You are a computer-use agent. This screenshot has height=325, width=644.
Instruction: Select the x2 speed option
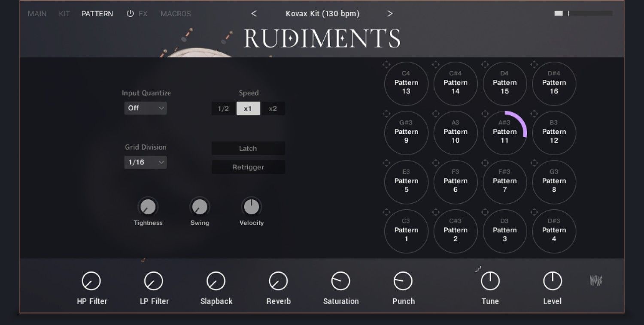[x=273, y=108]
